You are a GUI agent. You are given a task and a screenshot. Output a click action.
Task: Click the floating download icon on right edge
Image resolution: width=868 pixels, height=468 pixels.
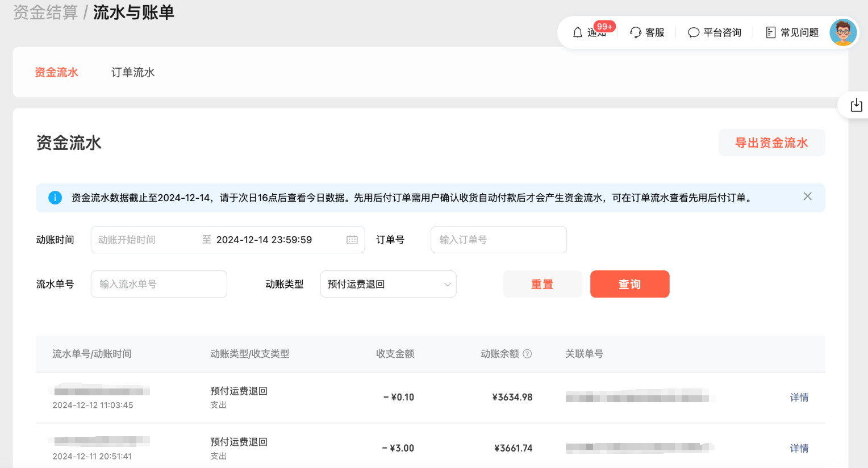point(856,105)
